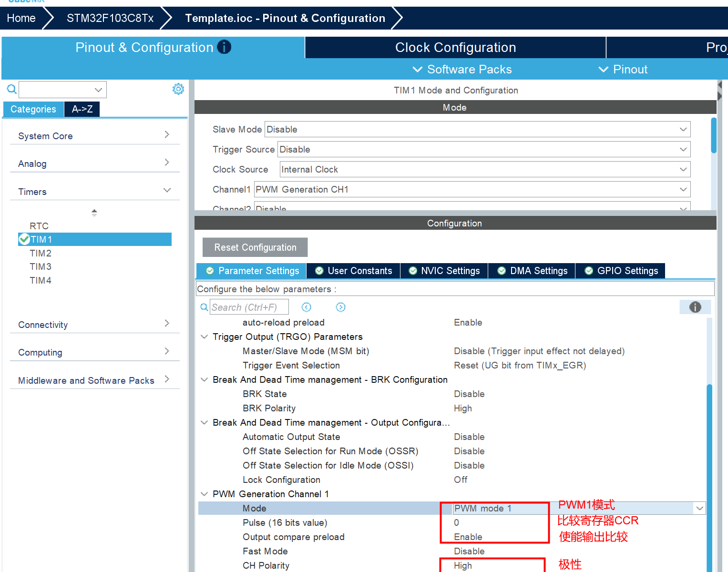Click the Mode panel vertical scrollbar
This screenshot has width=728, height=572.
click(714, 135)
